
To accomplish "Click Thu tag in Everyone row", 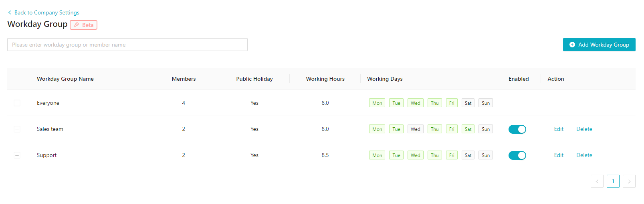I will pyautogui.click(x=435, y=103).
